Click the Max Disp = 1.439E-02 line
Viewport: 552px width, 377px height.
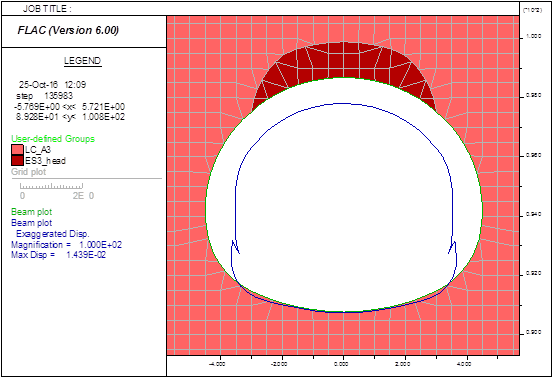(x=58, y=255)
